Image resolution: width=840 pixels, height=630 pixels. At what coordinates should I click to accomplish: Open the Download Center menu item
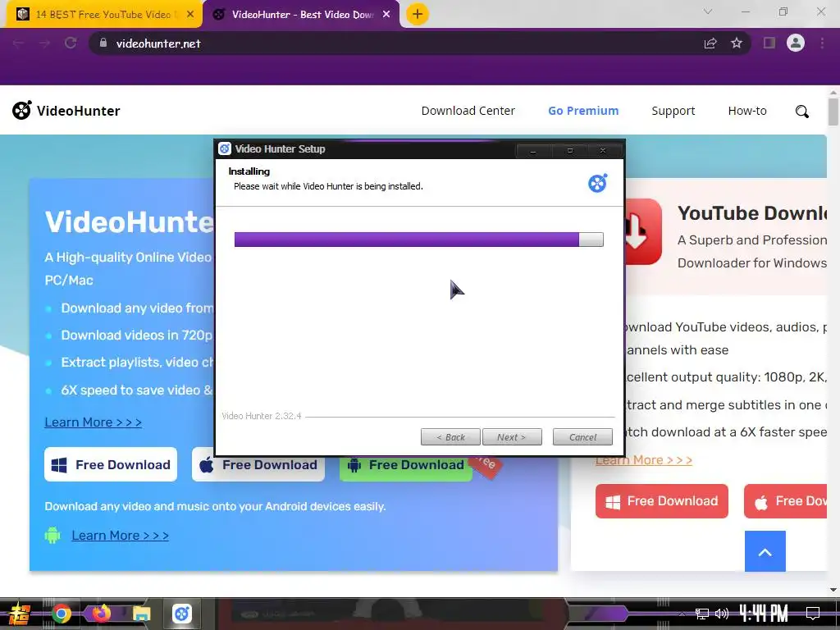(x=468, y=111)
